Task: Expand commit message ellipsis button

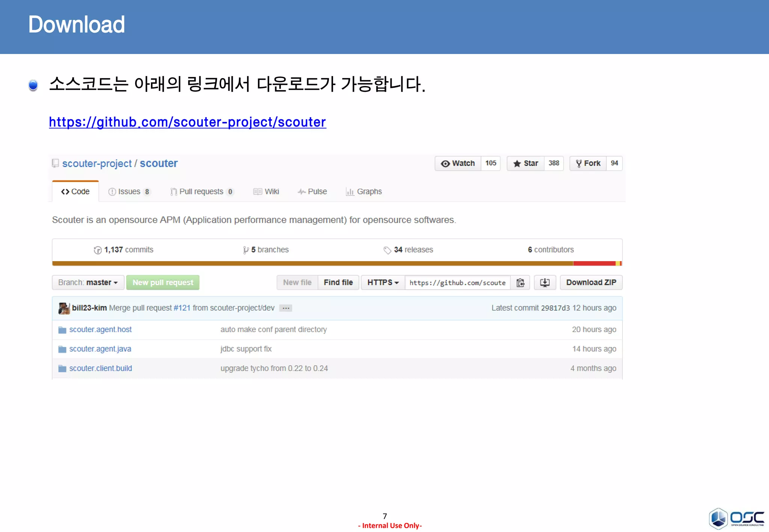Action: click(x=286, y=308)
